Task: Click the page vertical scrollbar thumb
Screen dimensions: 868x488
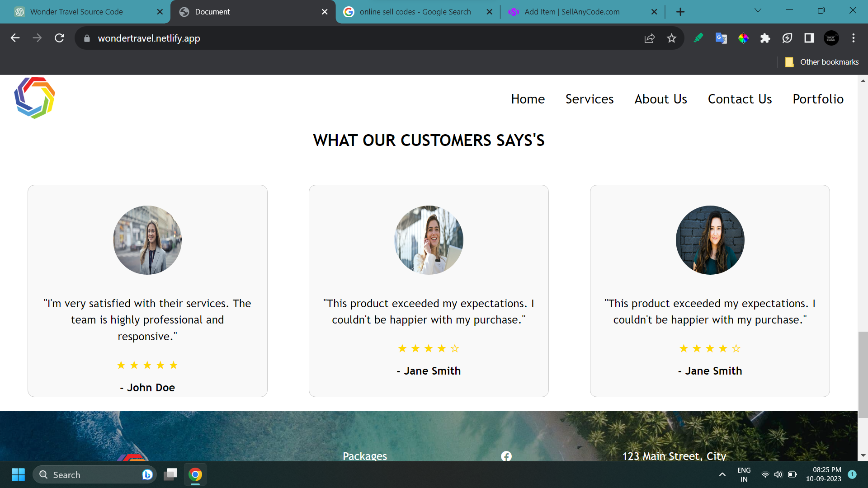Action: (863, 375)
